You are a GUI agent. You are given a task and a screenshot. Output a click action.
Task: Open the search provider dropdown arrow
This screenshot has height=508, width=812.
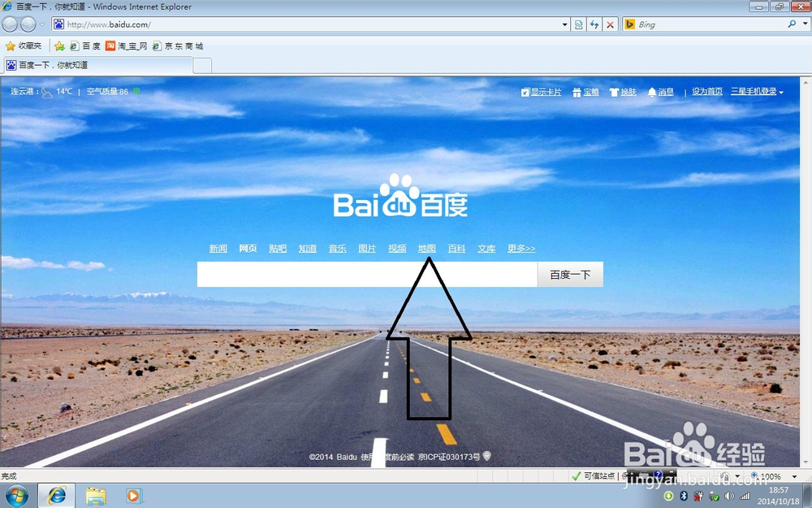coord(806,24)
